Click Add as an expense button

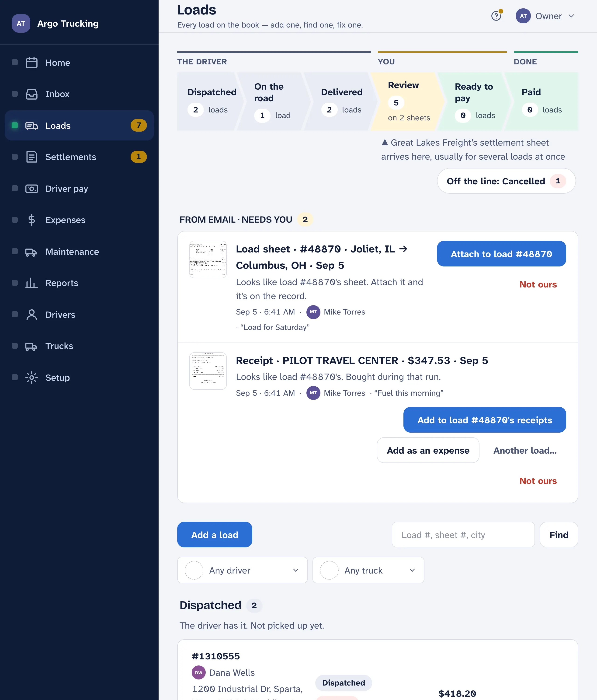pyautogui.click(x=428, y=450)
